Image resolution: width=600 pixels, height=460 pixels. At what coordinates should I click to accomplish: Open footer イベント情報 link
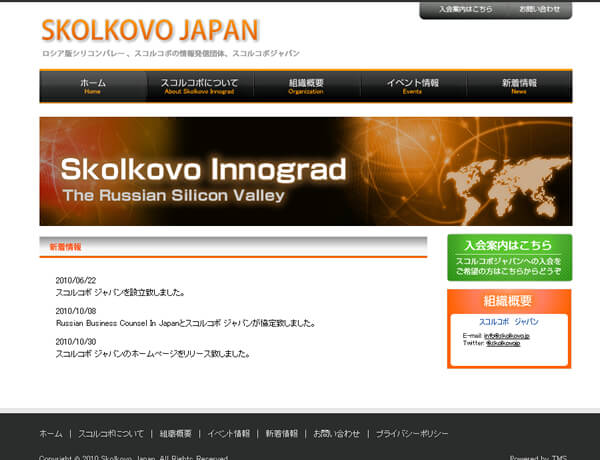pos(228,434)
